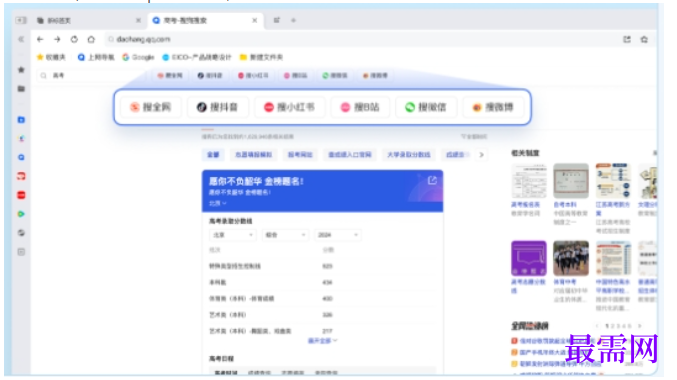Select the 大学录取分数线 category tab

(408, 155)
